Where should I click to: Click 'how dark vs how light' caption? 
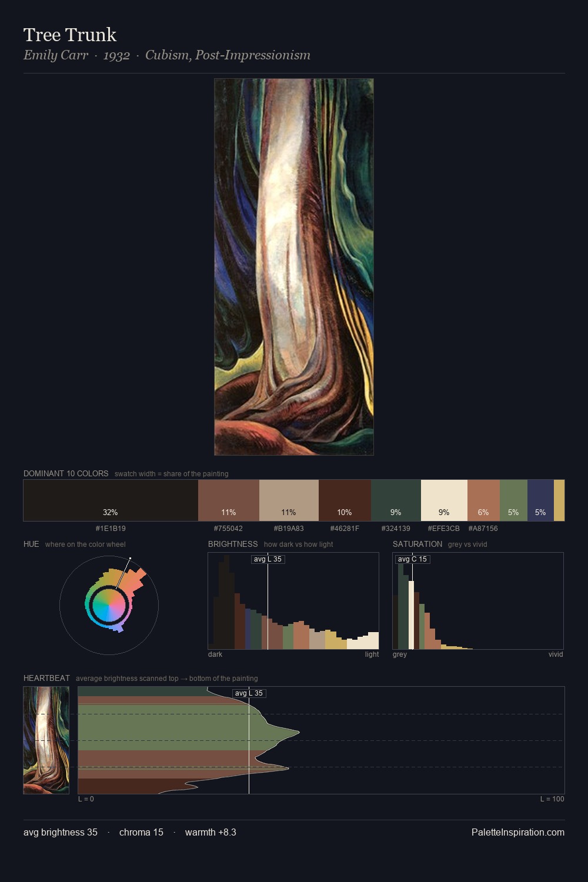[x=299, y=544]
